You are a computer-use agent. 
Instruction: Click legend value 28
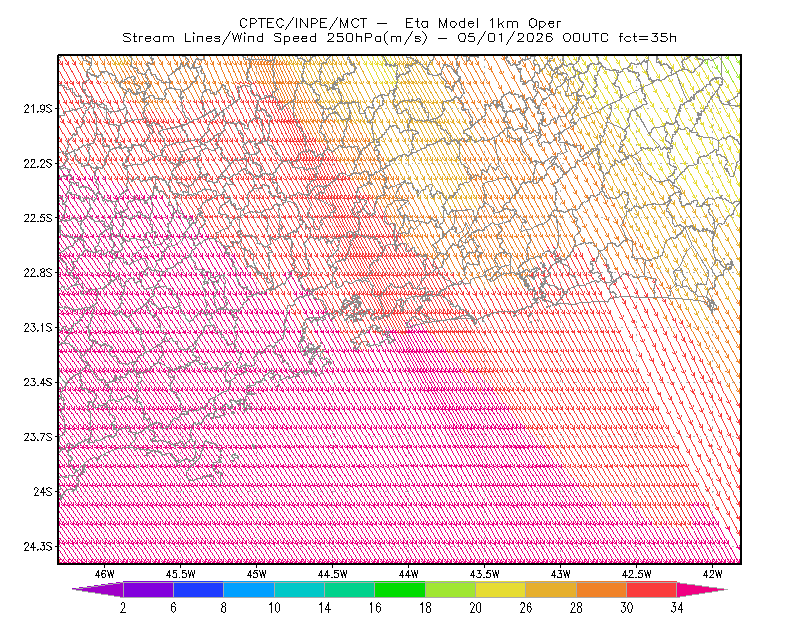pyautogui.click(x=577, y=608)
